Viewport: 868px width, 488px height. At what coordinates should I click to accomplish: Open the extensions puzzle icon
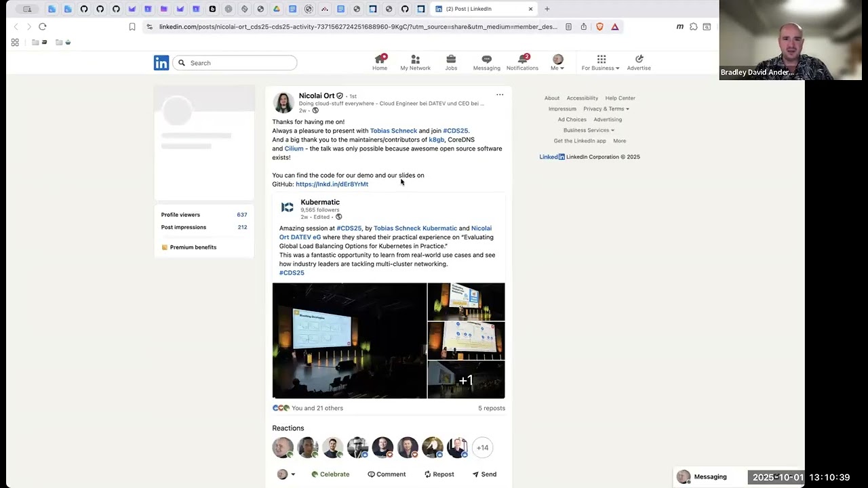click(693, 26)
